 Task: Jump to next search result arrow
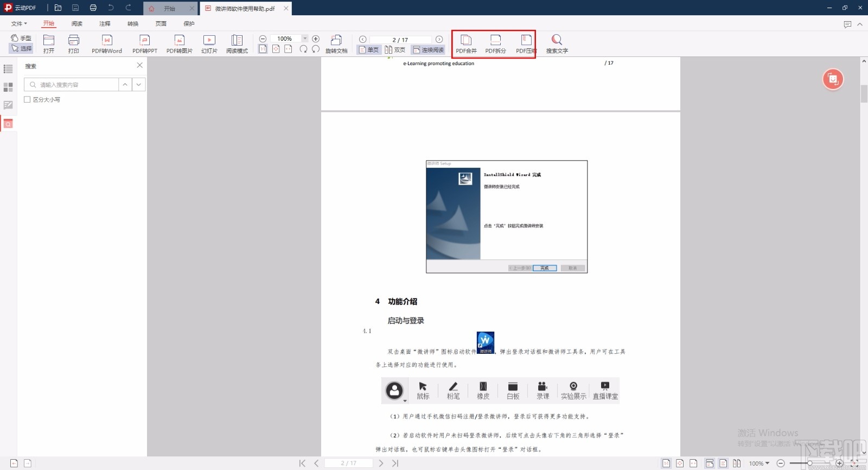[x=139, y=85]
